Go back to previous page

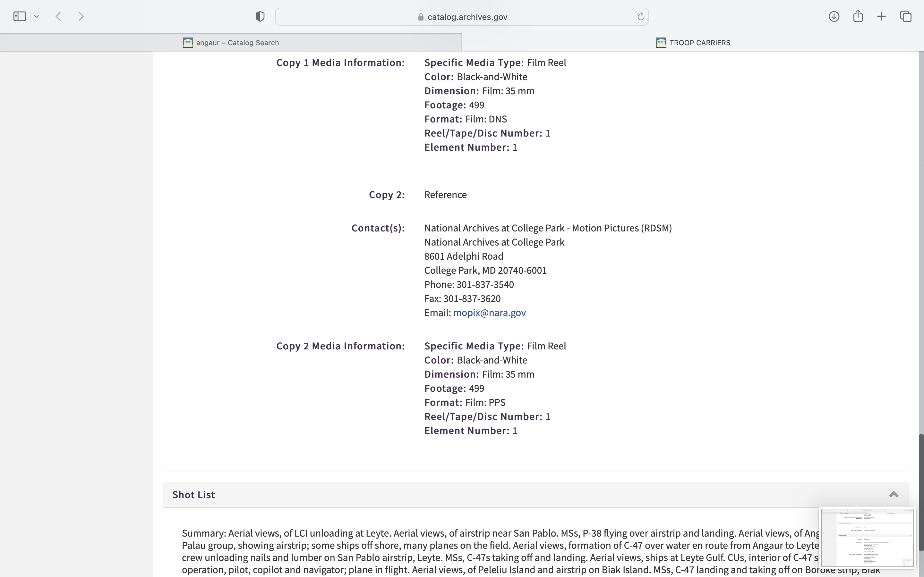point(58,16)
